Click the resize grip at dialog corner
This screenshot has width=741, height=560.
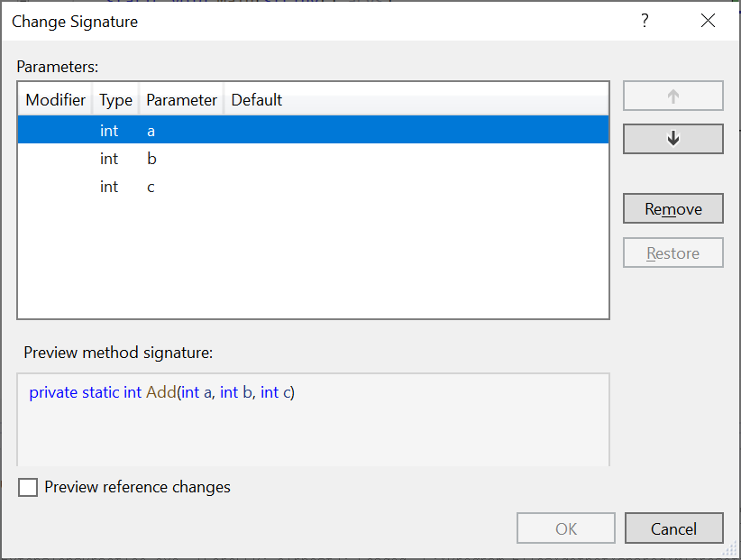click(730, 549)
